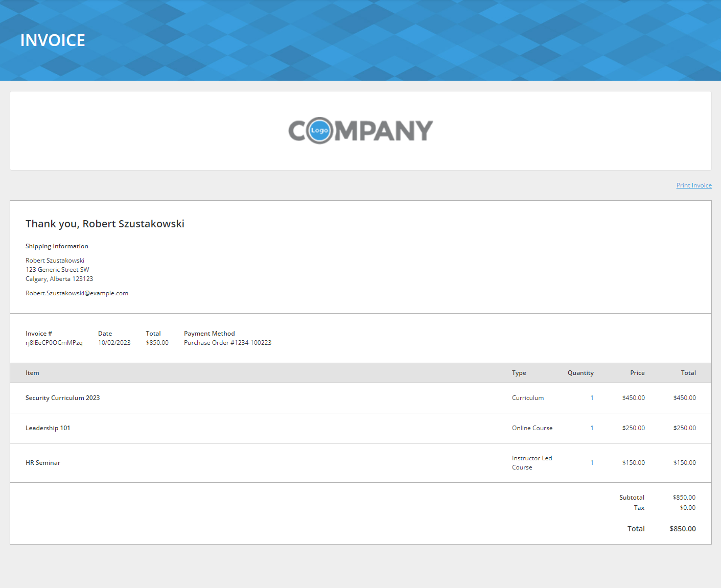The image size is (721, 588).
Task: Click the Type column header
Action: point(519,373)
